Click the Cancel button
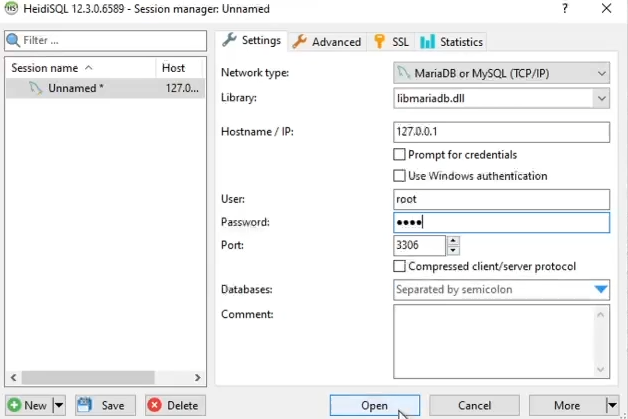The image size is (628, 419). click(x=475, y=405)
